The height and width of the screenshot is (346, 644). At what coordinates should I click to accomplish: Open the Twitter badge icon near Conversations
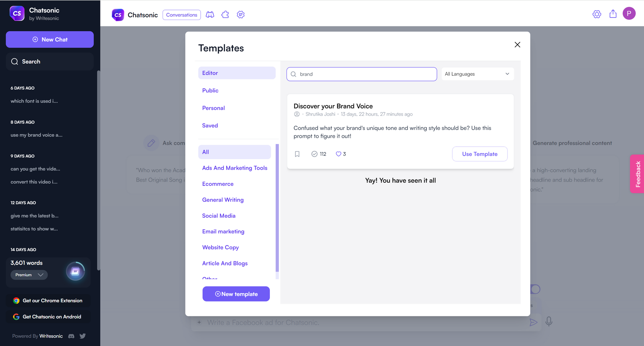(241, 14)
